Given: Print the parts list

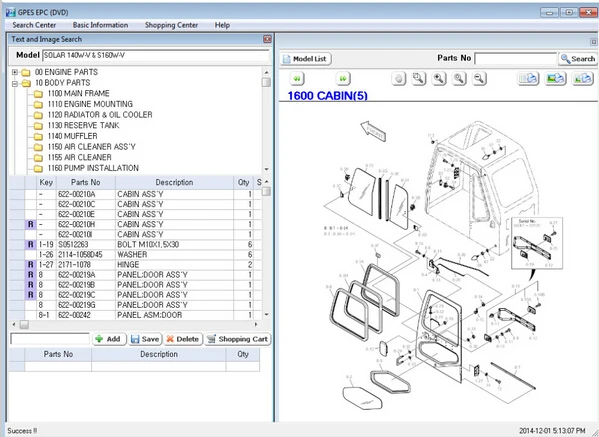Looking at the screenshot, I should pyautogui.click(x=528, y=79).
